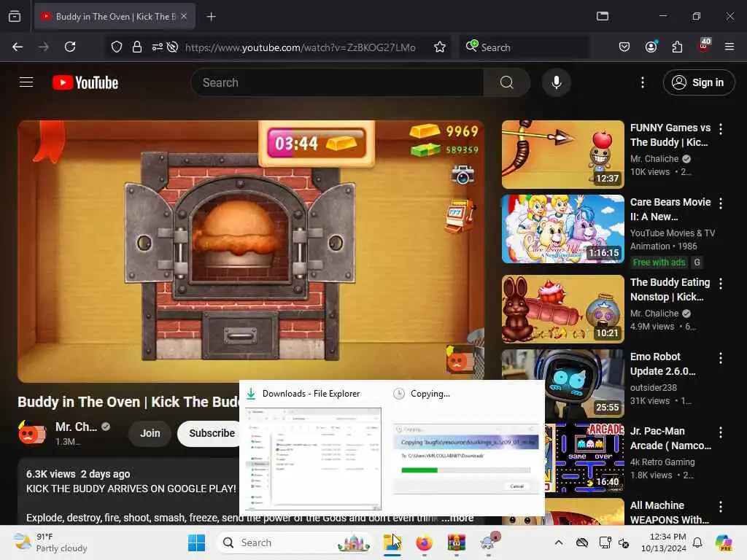The height and width of the screenshot is (560, 747).
Task: Click the YouTube URL address bar
Action: [x=300, y=47]
